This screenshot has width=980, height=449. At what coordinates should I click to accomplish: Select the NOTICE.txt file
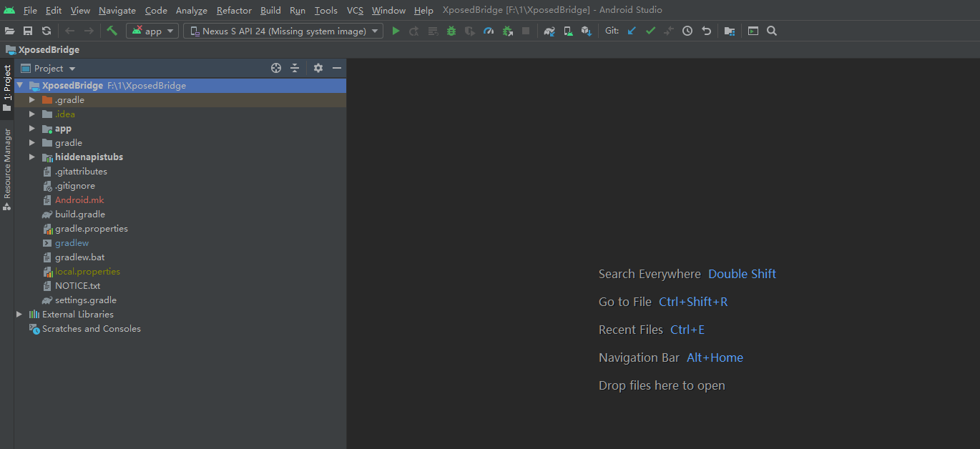coord(78,286)
